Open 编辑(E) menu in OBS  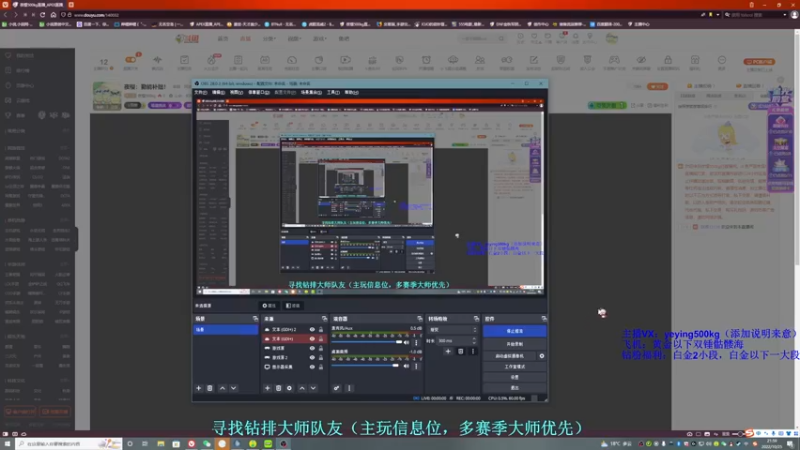pyautogui.click(x=218, y=92)
